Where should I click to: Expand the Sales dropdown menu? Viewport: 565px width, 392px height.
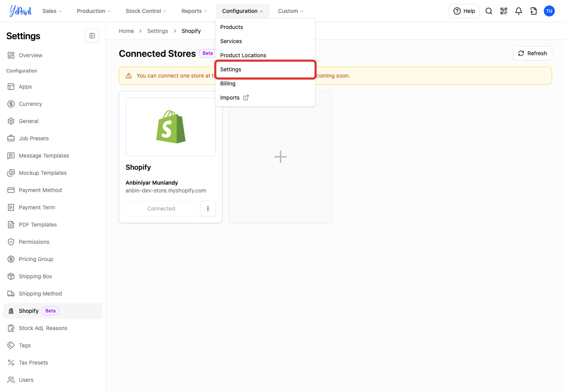tap(52, 11)
